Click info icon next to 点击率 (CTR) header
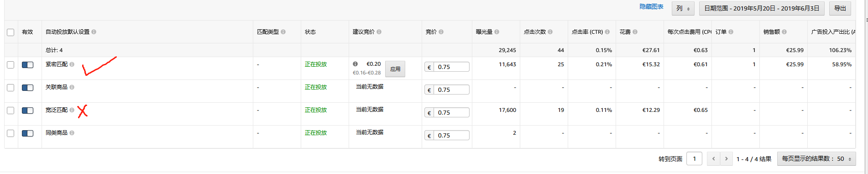 [607, 32]
